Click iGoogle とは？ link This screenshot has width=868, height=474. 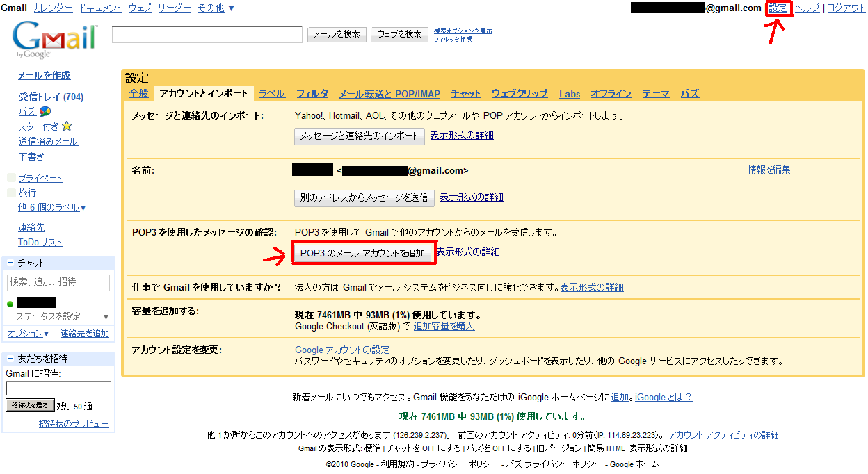(664, 398)
